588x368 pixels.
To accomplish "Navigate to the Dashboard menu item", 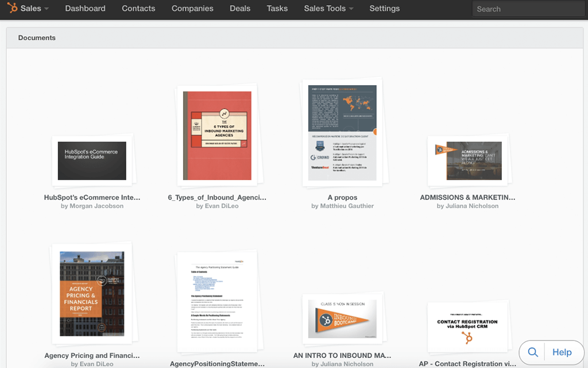I will point(85,9).
